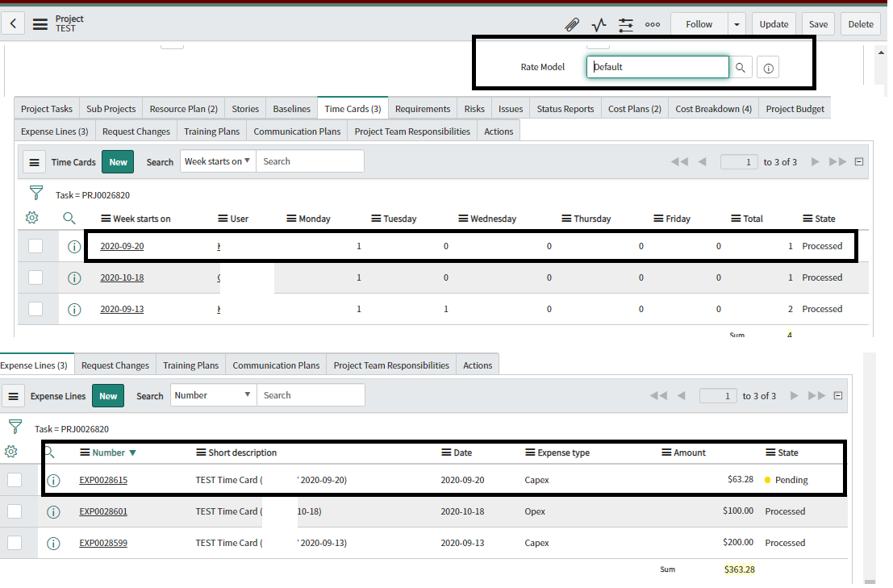893x588 pixels.
Task: Open Time Cards personalize list gear
Action: point(32,218)
